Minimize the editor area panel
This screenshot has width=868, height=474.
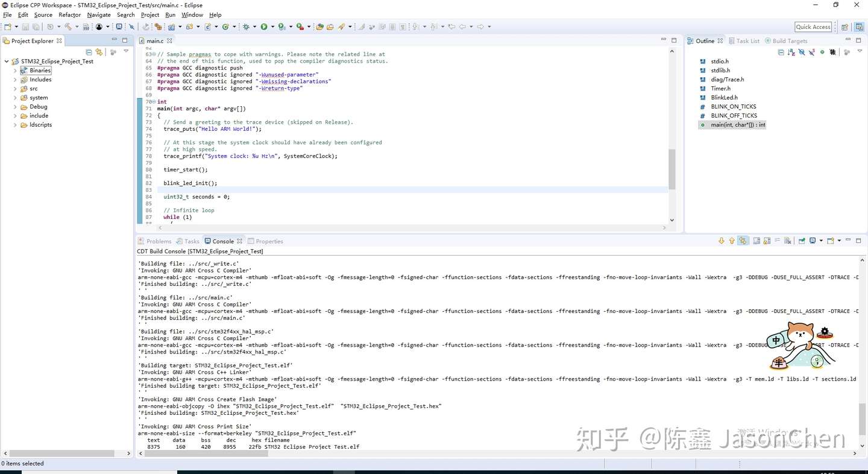tap(664, 40)
